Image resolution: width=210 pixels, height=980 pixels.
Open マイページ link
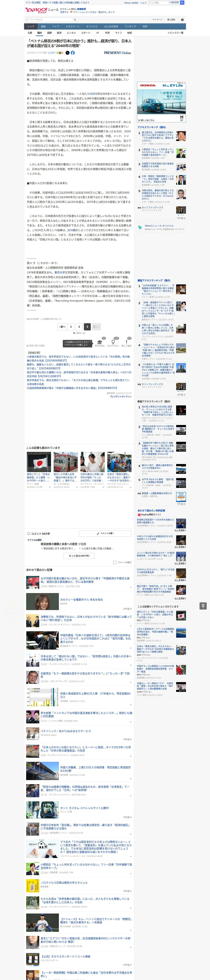pos(157,19)
